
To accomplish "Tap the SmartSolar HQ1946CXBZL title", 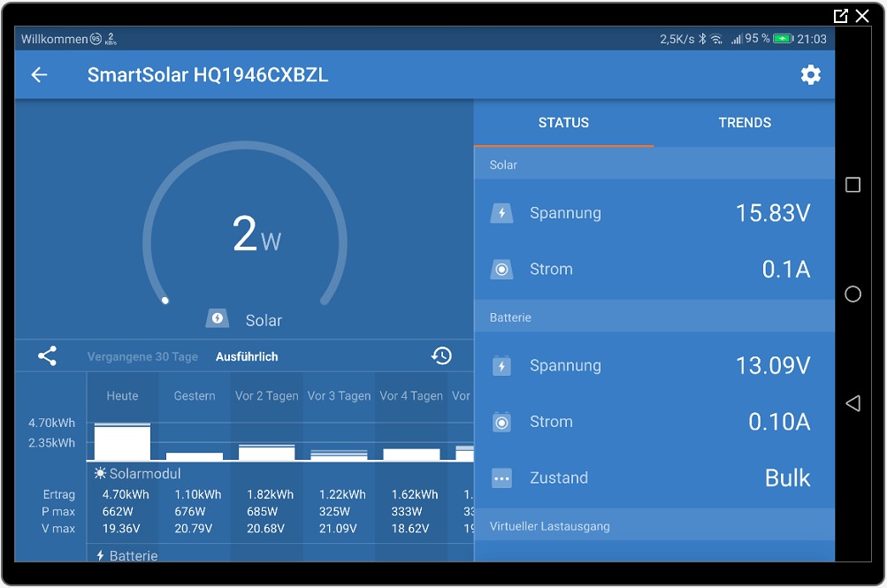I will point(208,75).
